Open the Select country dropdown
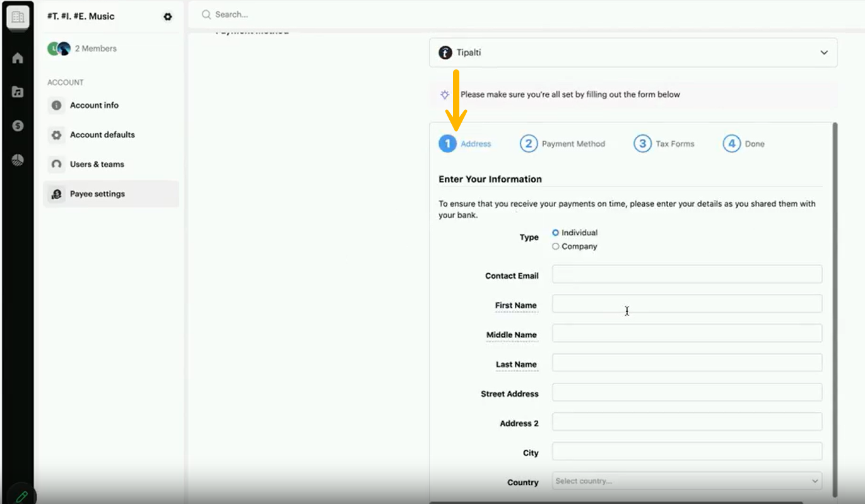 coord(686,481)
